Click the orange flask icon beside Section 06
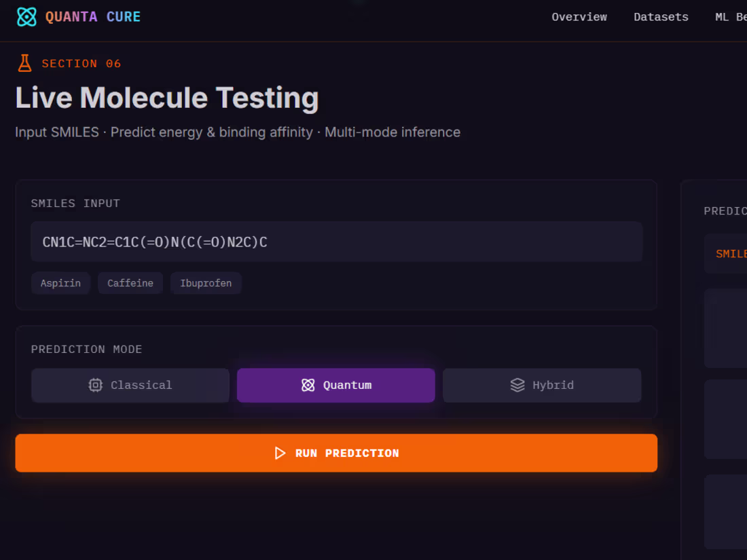Screen dimensions: 747x560 (x=24, y=63)
